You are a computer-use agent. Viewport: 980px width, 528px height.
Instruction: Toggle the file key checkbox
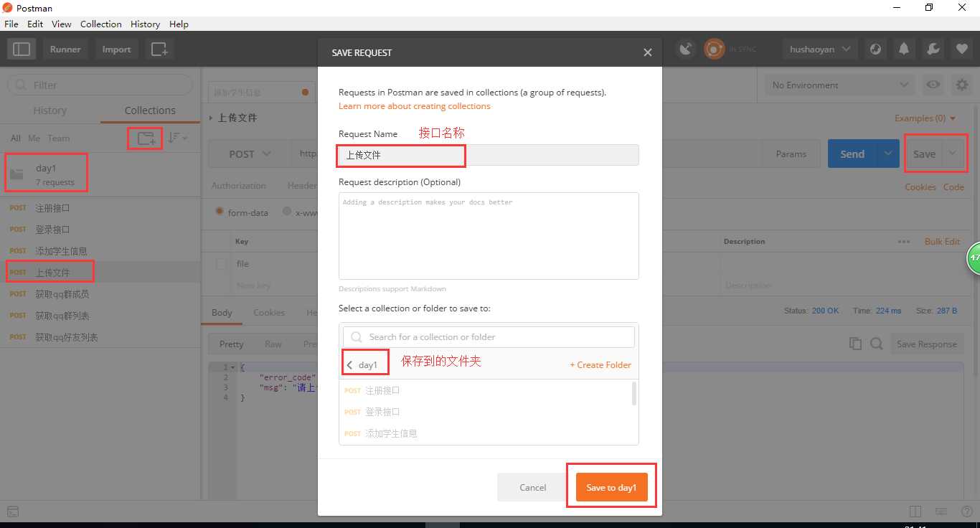coord(222,264)
